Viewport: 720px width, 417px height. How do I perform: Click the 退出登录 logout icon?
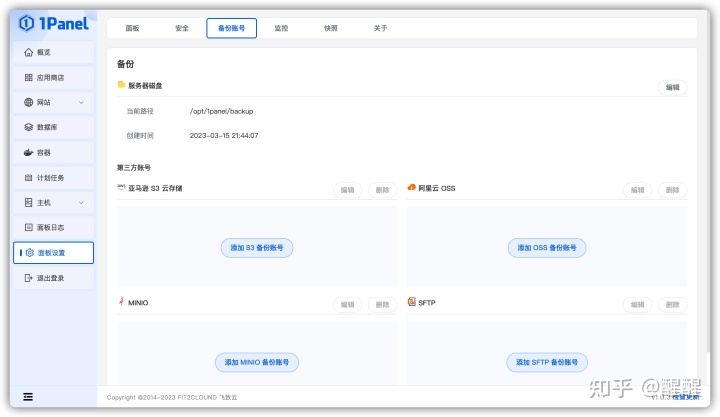coord(28,278)
